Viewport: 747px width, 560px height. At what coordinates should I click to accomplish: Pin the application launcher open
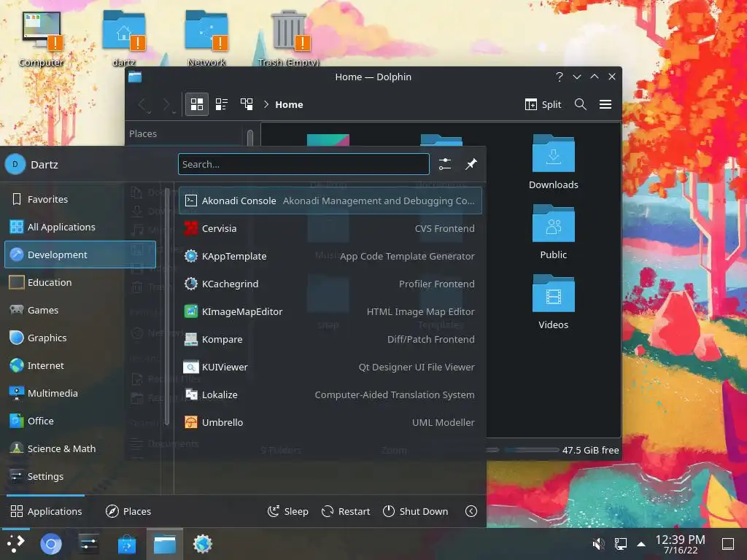tap(471, 164)
